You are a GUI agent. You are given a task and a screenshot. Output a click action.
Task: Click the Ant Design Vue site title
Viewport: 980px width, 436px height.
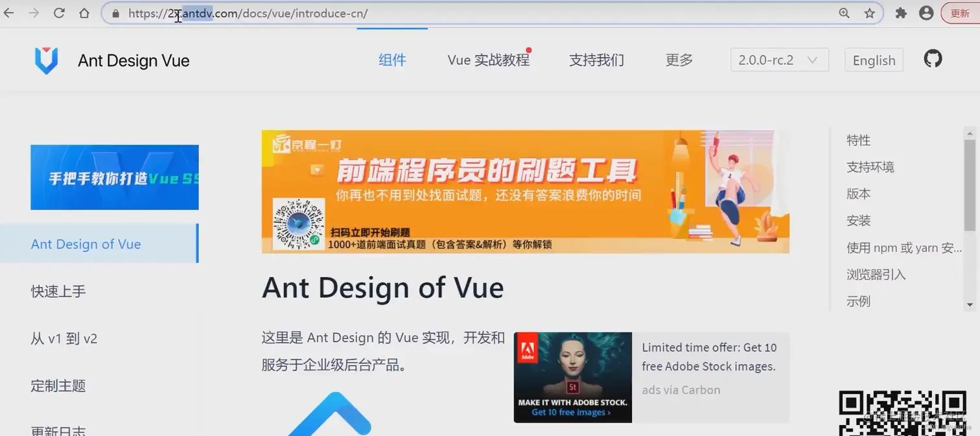(x=134, y=61)
